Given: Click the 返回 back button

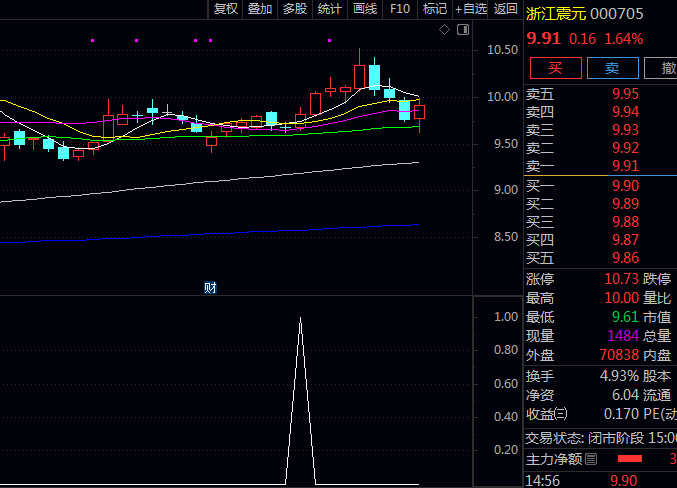Looking at the screenshot, I should [505, 9].
